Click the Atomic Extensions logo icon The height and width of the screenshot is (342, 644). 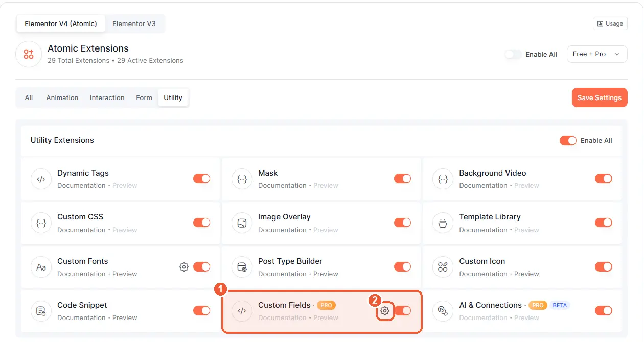[29, 54]
